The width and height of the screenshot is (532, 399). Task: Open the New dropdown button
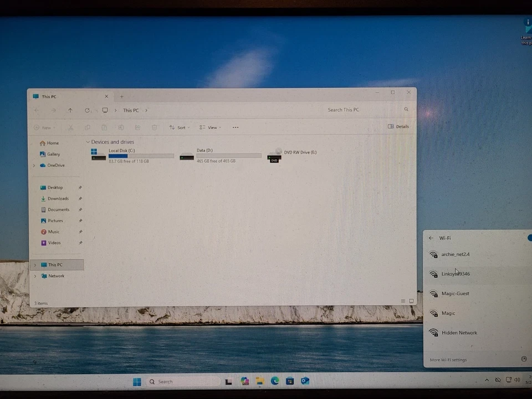(44, 128)
